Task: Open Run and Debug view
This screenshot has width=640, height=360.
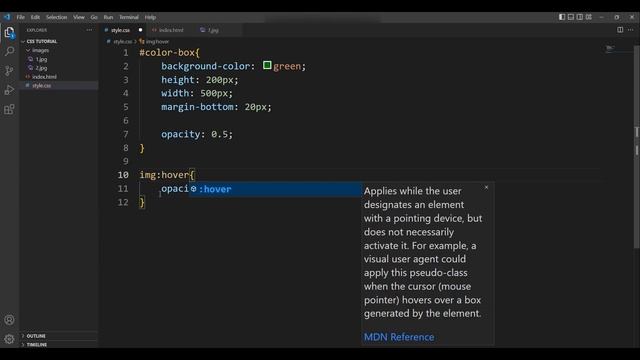Action: coord(9,90)
